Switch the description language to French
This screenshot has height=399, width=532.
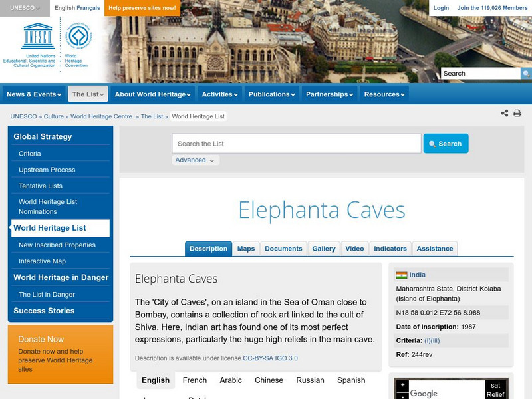point(195,380)
